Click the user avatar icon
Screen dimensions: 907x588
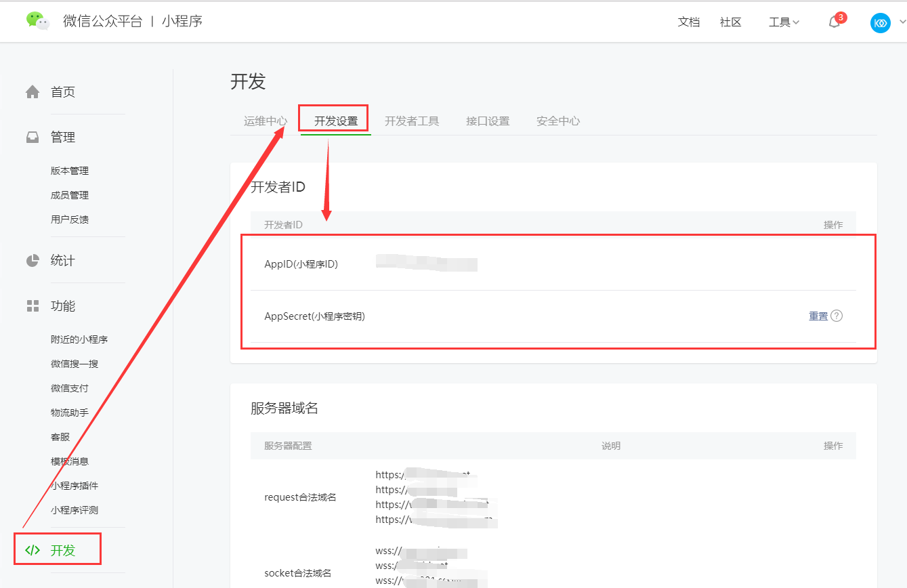tap(880, 22)
